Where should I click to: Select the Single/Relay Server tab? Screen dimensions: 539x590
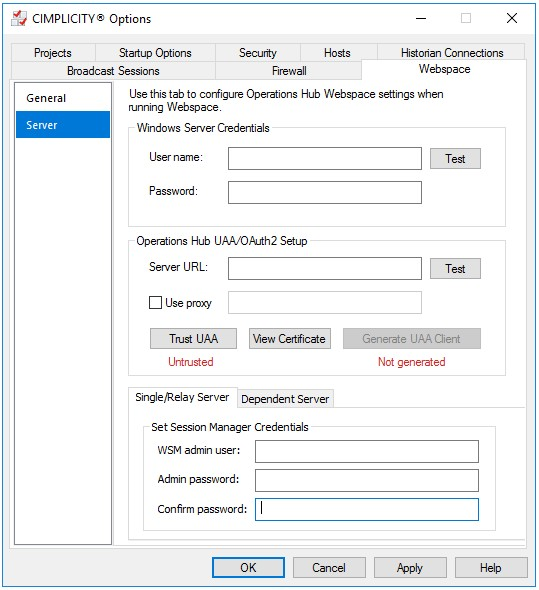coord(183,397)
